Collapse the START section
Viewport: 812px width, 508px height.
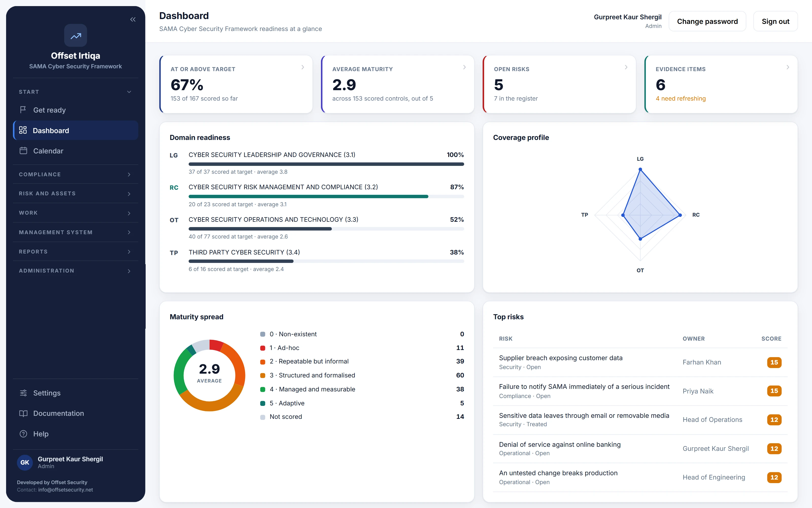[76, 92]
